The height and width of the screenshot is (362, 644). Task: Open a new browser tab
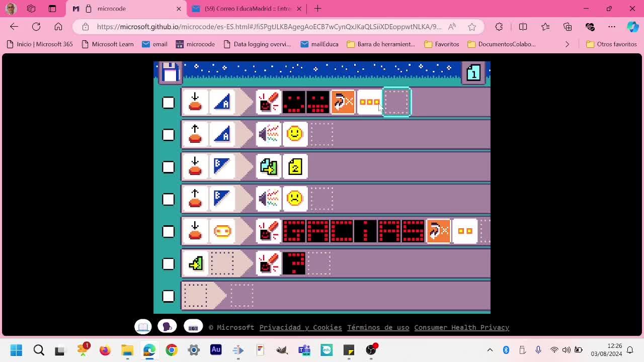click(x=317, y=9)
